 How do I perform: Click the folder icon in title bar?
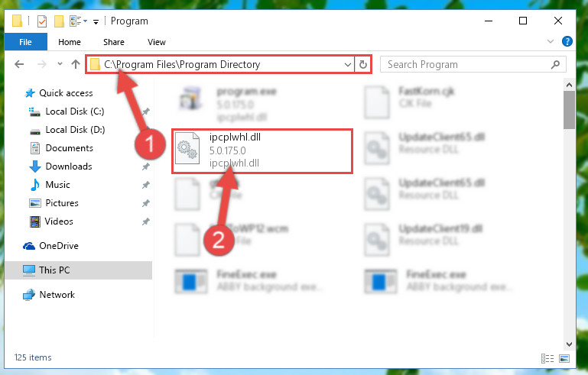pos(17,21)
